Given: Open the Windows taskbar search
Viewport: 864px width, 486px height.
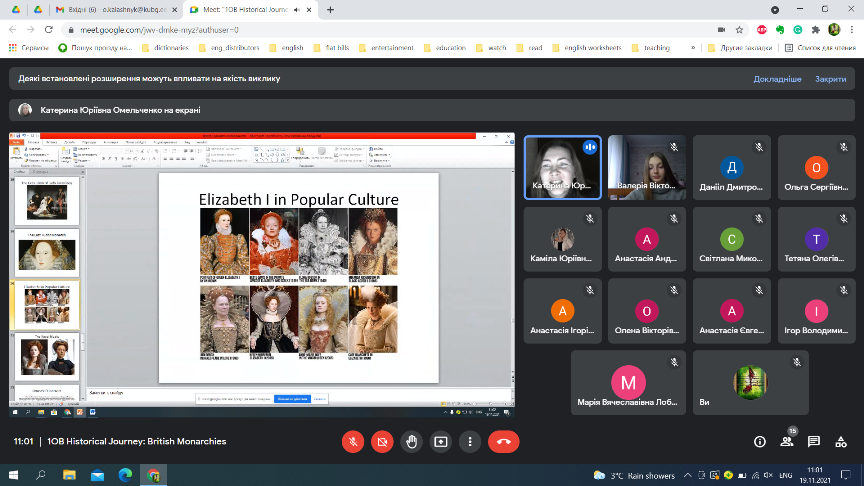Looking at the screenshot, I should 41,474.
